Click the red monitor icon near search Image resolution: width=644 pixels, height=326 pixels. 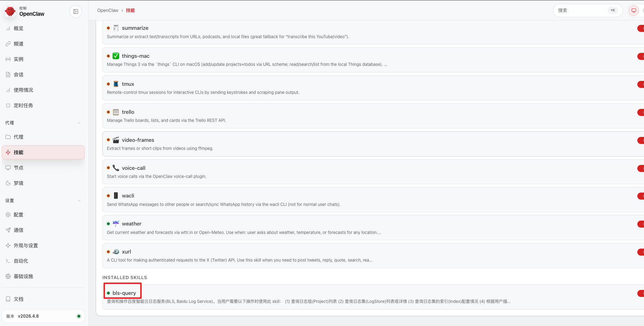633,11
